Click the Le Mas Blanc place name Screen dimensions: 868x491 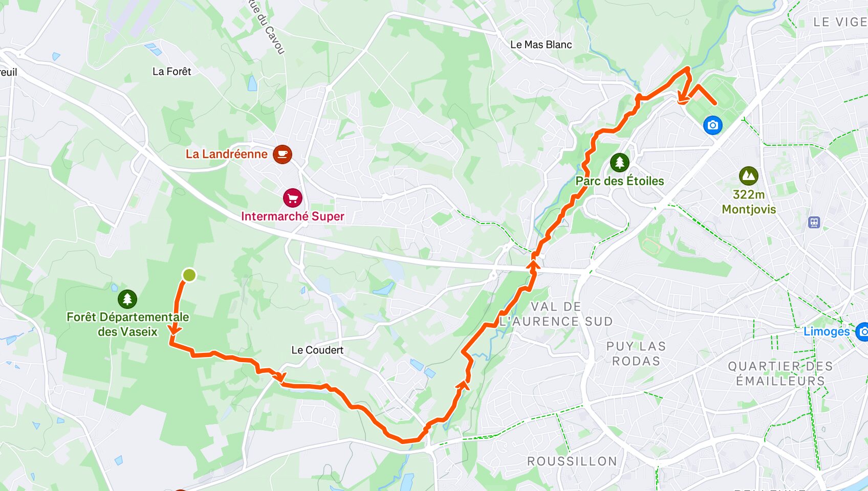[541, 44]
